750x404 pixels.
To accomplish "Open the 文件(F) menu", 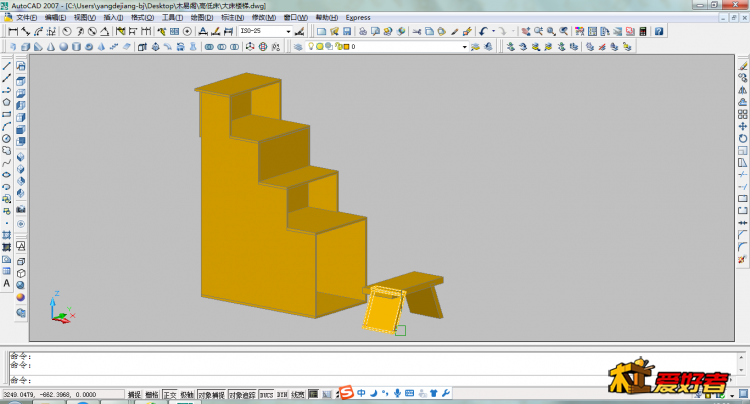I will [26, 18].
